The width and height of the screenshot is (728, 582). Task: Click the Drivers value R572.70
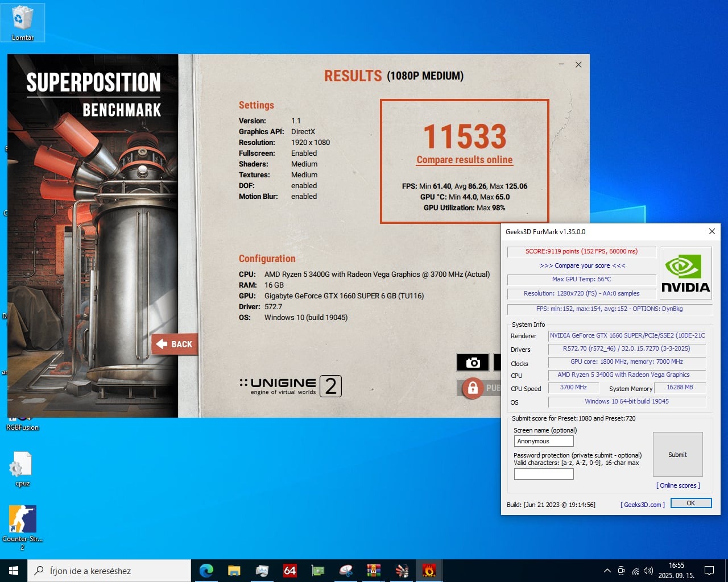627,348
